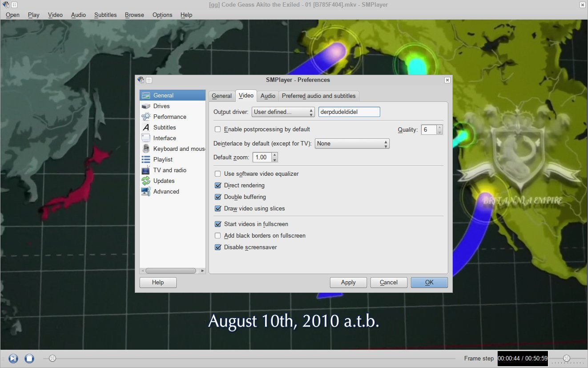
Task: Uncheck Direct rendering option
Action: (x=218, y=186)
